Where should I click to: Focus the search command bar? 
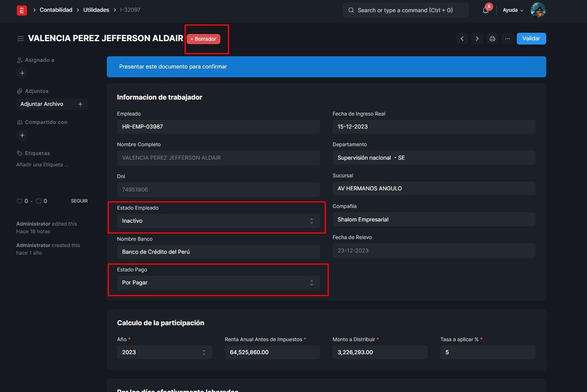coord(405,10)
